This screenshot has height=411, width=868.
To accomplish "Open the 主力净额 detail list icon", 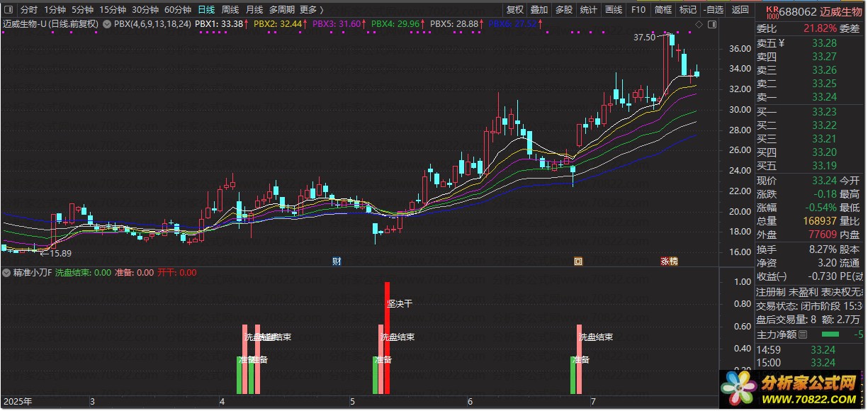I will coord(803,334).
